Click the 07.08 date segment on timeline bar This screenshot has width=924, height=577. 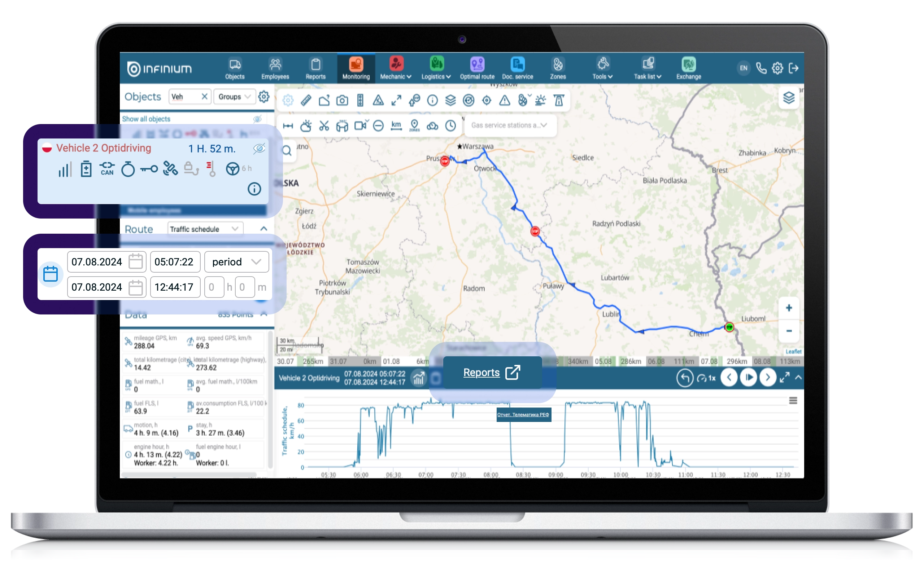click(x=709, y=361)
